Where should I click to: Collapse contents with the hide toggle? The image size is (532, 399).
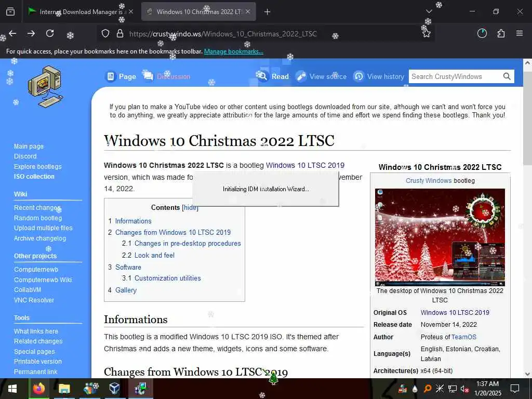[x=190, y=208]
